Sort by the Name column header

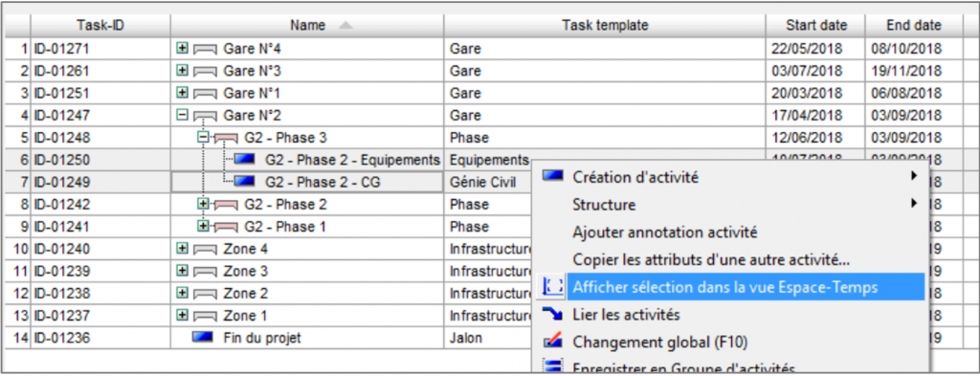coord(307,26)
